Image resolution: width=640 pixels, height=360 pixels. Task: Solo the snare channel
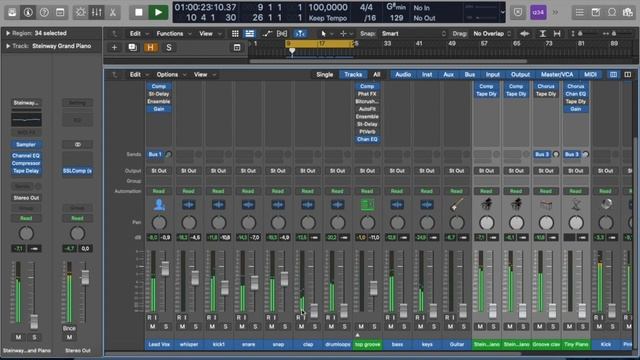click(x=256, y=327)
